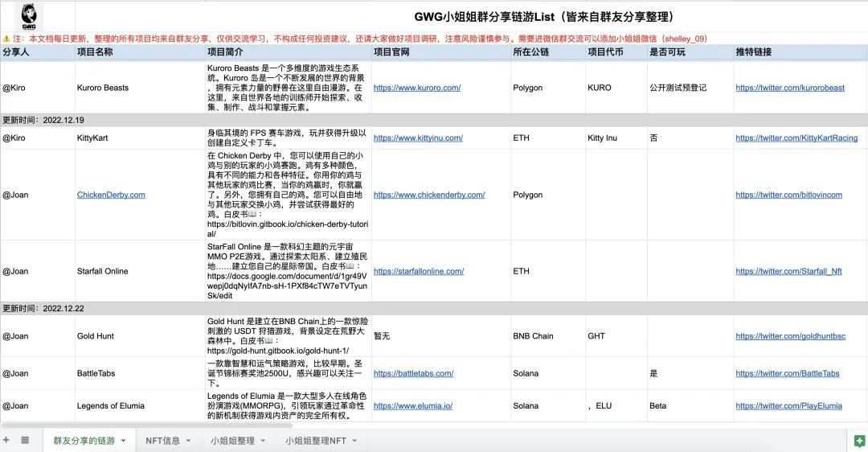Click the sheet title GWG小姐姐群分享链游List

tap(544, 17)
